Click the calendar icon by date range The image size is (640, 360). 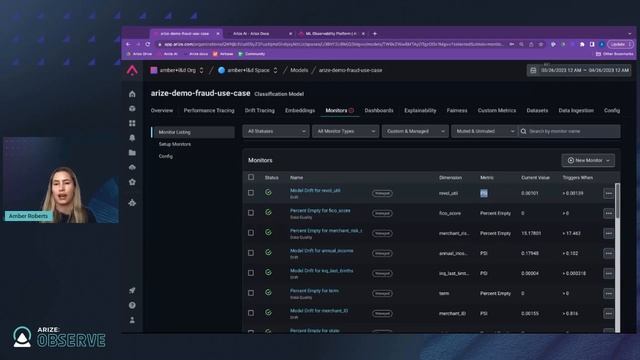533,70
